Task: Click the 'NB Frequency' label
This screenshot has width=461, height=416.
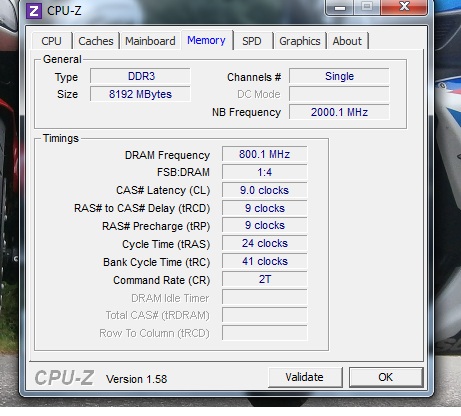Action: pos(246,112)
